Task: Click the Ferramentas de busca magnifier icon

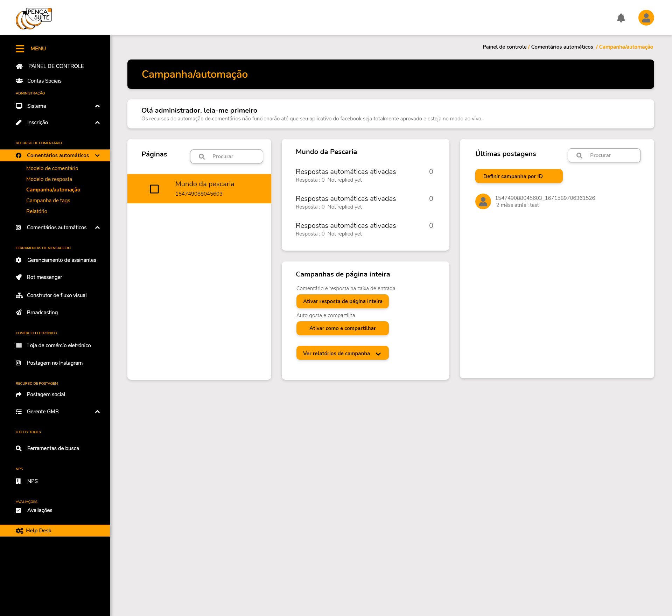Action: click(19, 448)
